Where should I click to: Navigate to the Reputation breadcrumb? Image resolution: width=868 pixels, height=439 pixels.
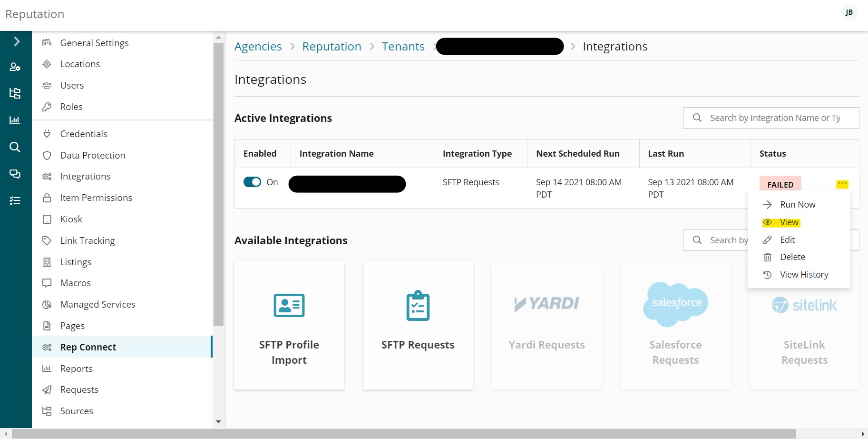pyautogui.click(x=332, y=47)
